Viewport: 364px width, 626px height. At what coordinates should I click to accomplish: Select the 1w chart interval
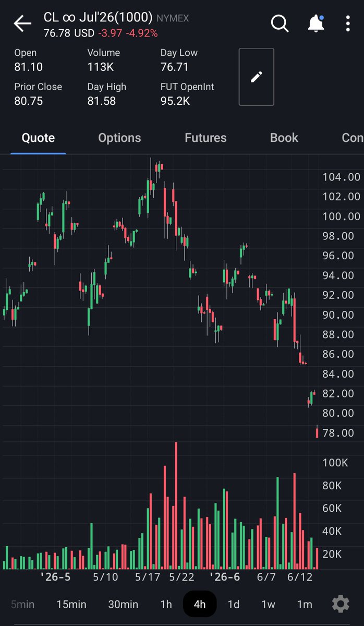[268, 604]
